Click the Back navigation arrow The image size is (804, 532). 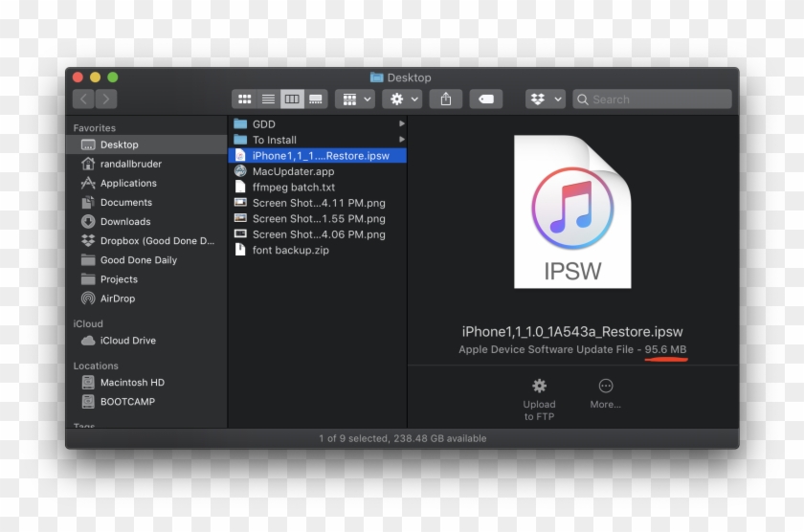point(83,100)
